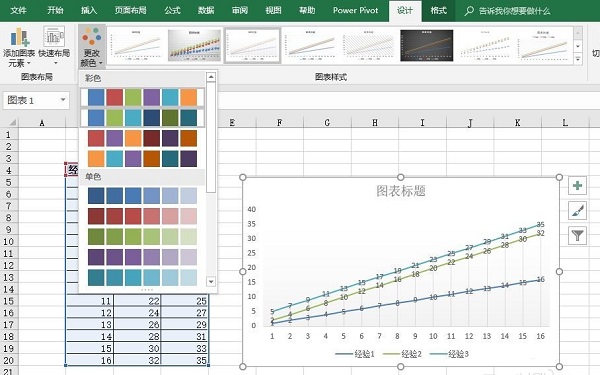The width and height of the screenshot is (600, 375).
Task: Switch to the 数据 ribbon tab
Action: 206,11
